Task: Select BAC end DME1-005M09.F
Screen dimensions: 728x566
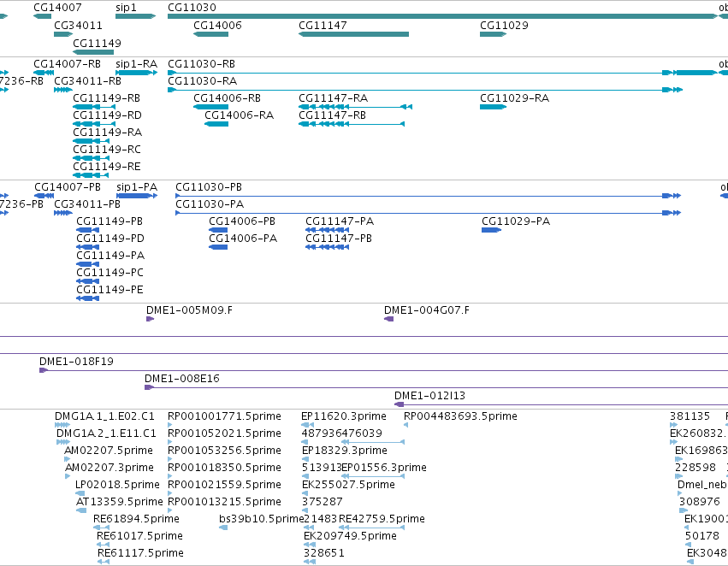Action: click(150, 319)
